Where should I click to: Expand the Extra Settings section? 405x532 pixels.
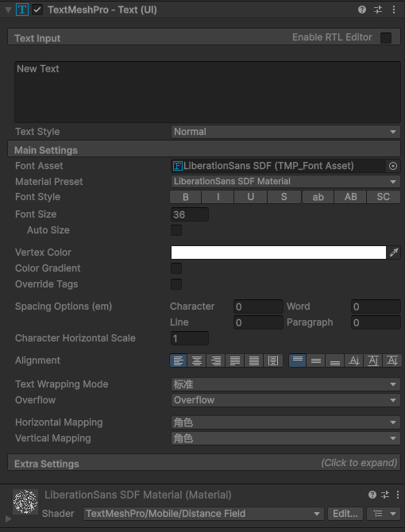[204, 463]
